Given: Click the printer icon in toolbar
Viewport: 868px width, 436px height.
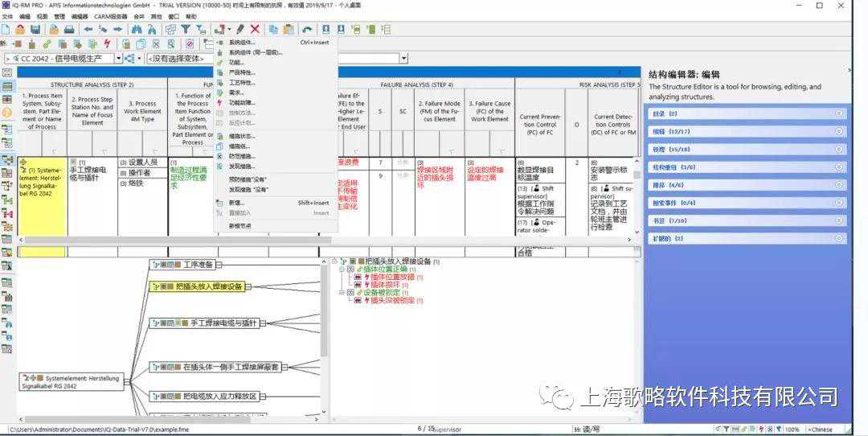Looking at the screenshot, I should pyautogui.click(x=69, y=30).
